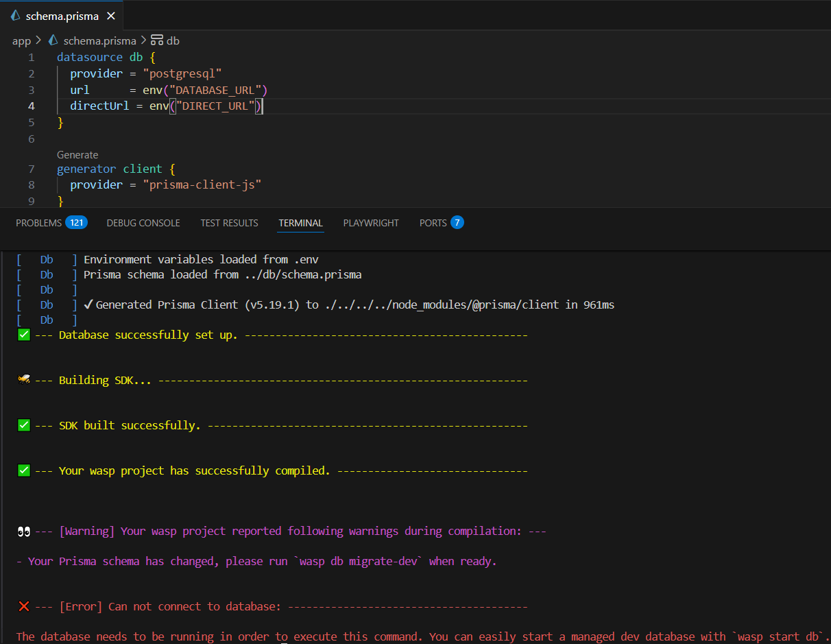831x644 pixels.
Task: Switch to the PLAYWRIGHT panel tab
Action: 371,223
